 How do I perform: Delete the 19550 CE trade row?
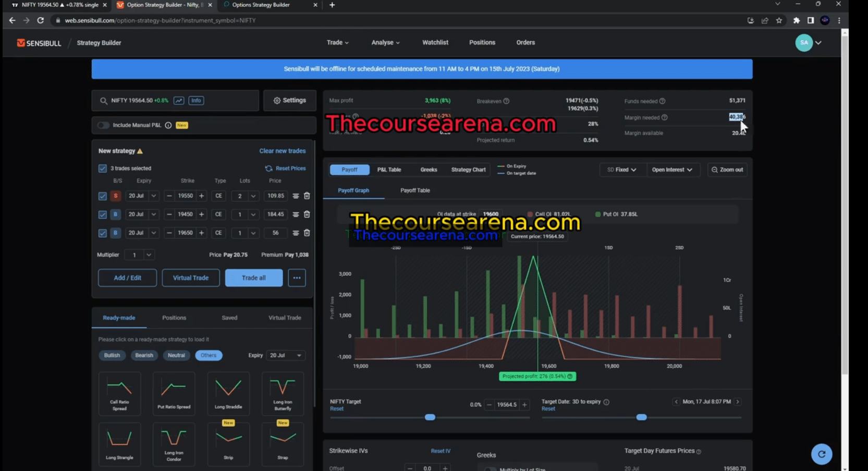tap(307, 196)
